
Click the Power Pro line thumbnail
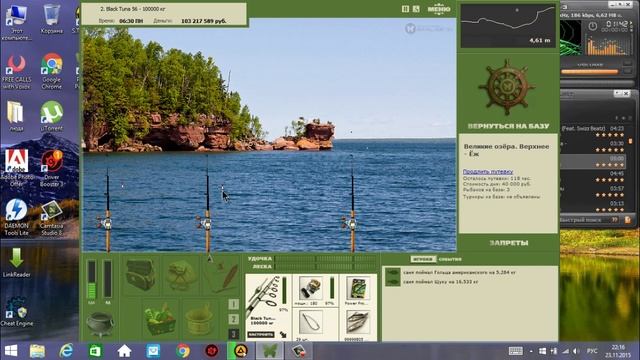pyautogui.click(x=358, y=289)
